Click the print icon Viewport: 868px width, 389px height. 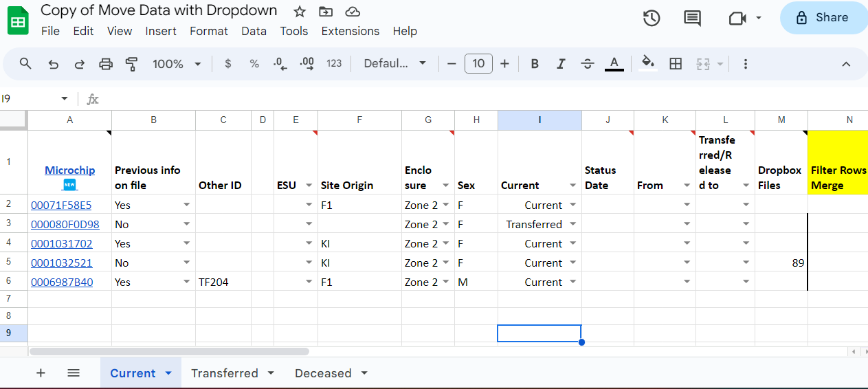pos(106,64)
